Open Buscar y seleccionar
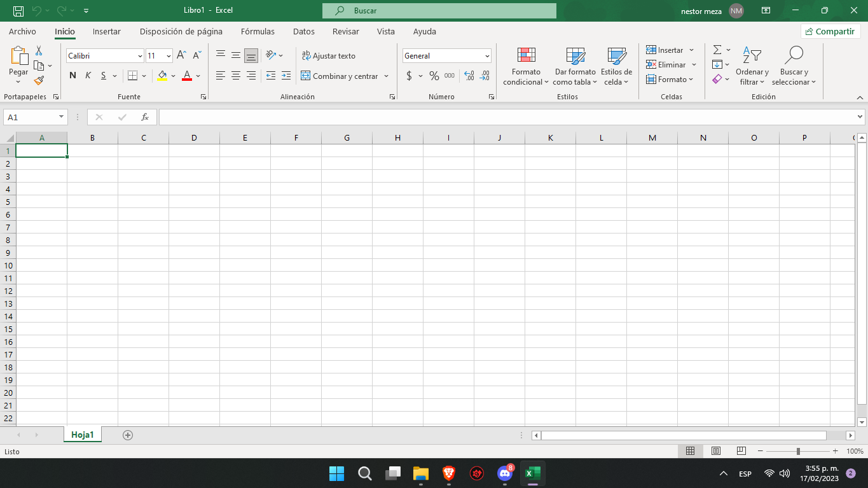The image size is (868, 488). point(794,66)
